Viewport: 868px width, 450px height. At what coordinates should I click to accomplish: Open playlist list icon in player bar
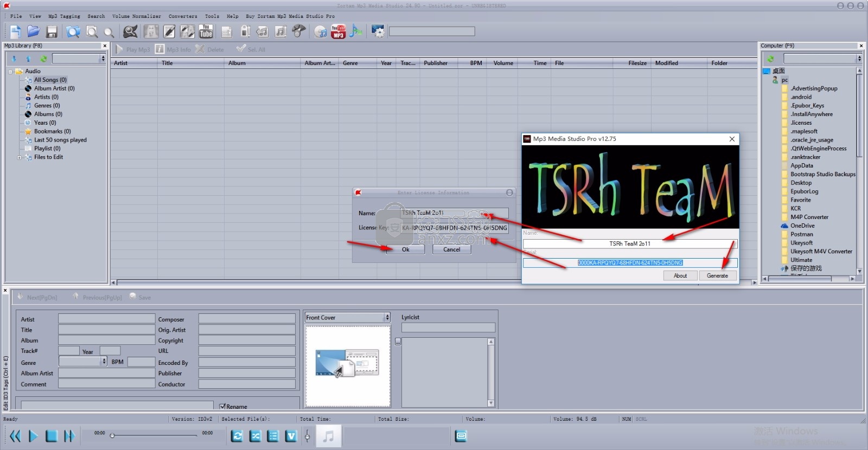pyautogui.click(x=273, y=436)
